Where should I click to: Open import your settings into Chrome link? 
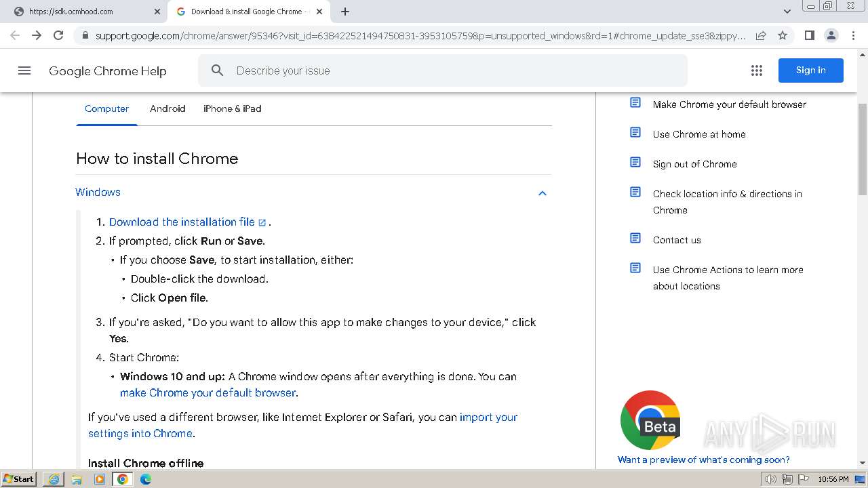pos(302,425)
